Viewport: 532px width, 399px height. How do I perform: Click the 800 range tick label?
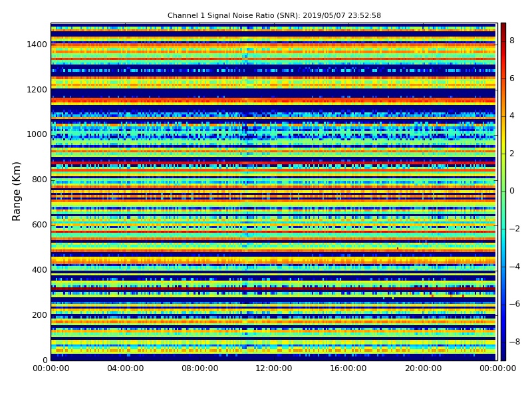40,180
